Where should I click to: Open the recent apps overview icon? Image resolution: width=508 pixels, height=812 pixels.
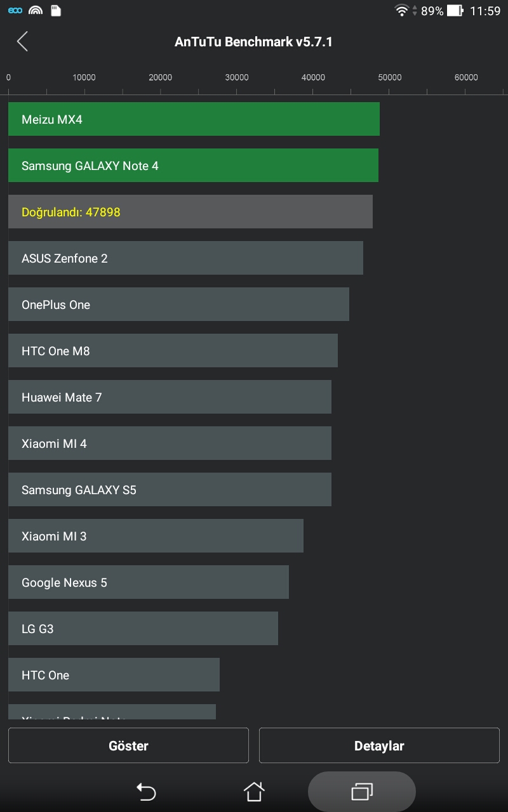pos(362,791)
